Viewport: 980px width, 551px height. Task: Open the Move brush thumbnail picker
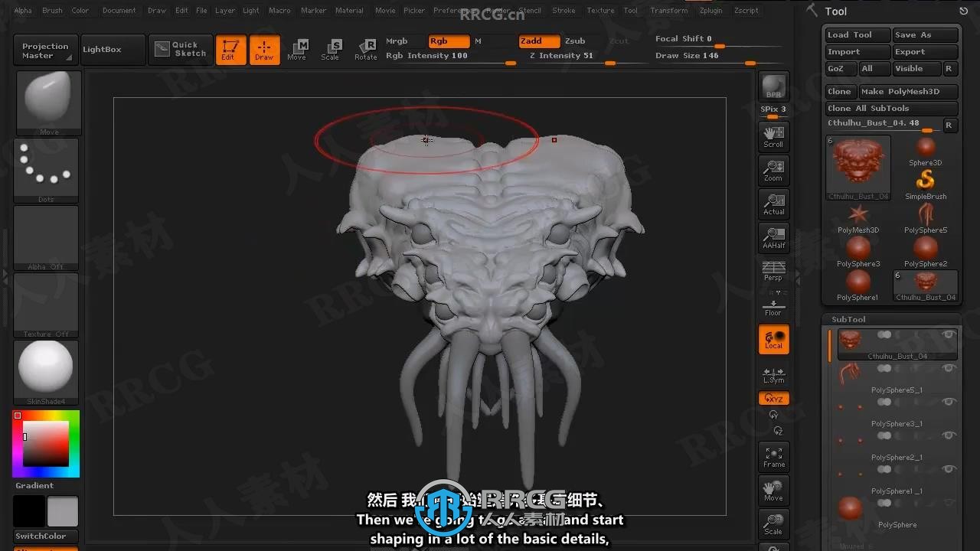(48, 103)
